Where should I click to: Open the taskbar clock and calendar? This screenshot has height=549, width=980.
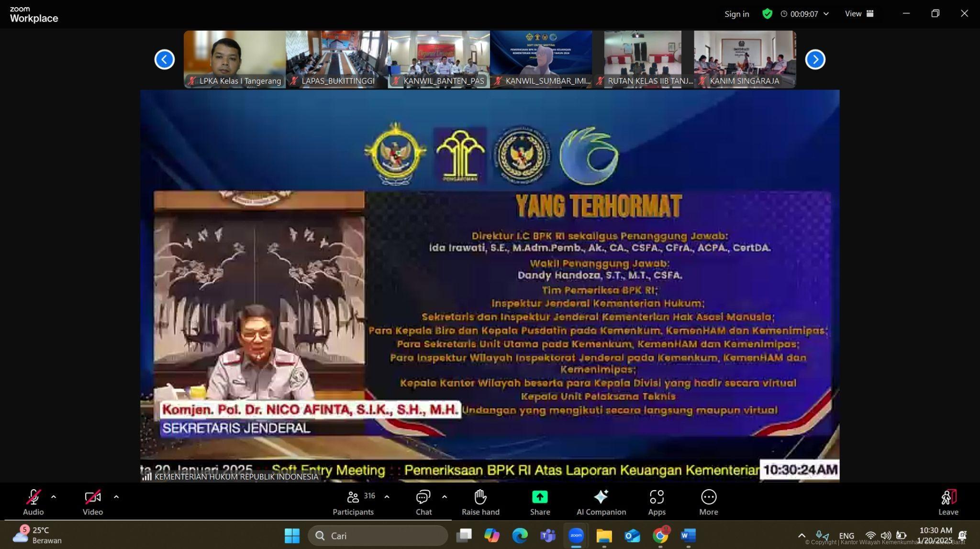(x=935, y=536)
